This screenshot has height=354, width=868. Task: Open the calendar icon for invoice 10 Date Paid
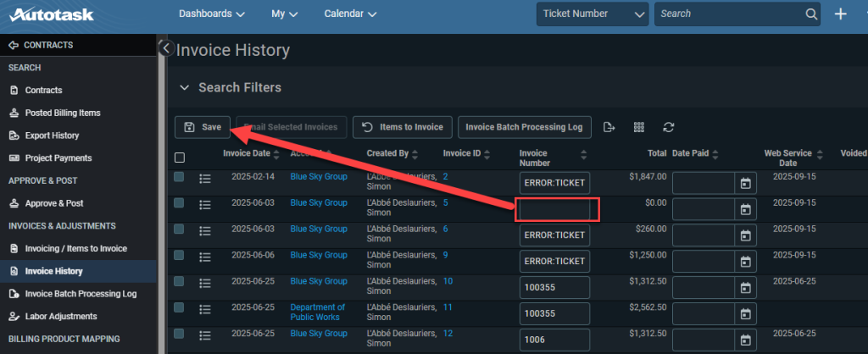(745, 288)
